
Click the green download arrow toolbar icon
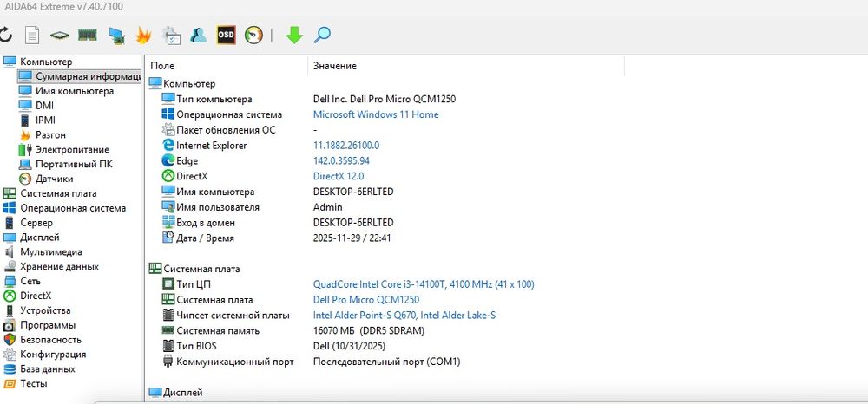coord(294,35)
